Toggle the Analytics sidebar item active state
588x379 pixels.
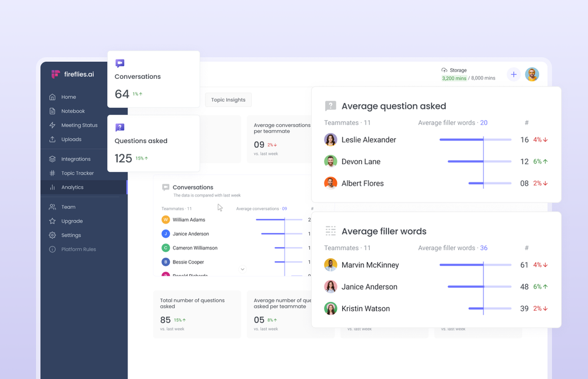point(68,187)
